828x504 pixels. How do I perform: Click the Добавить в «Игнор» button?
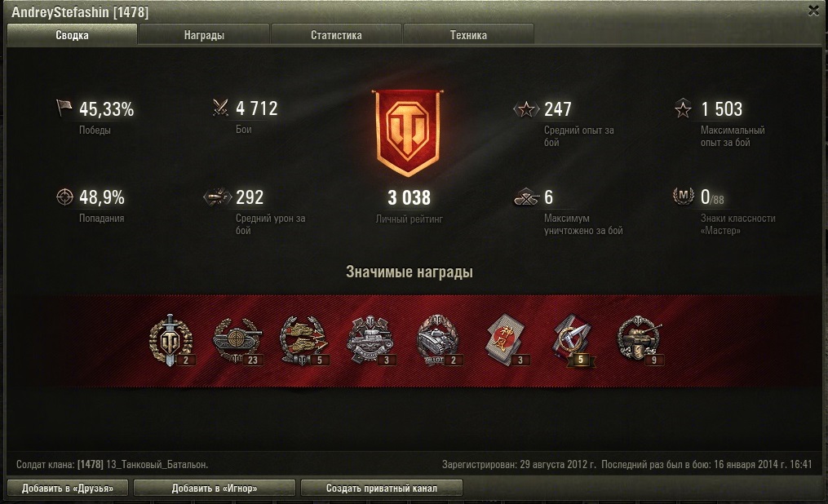click(x=215, y=489)
